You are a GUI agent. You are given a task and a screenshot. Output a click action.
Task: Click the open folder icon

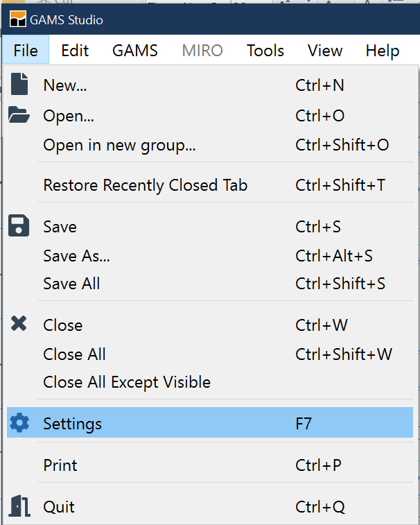pyautogui.click(x=19, y=116)
